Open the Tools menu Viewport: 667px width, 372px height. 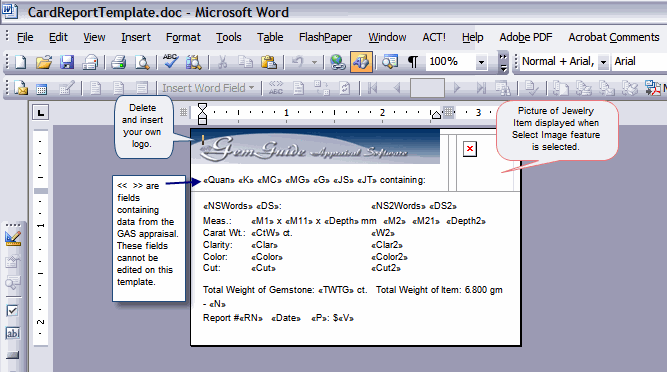(x=228, y=37)
